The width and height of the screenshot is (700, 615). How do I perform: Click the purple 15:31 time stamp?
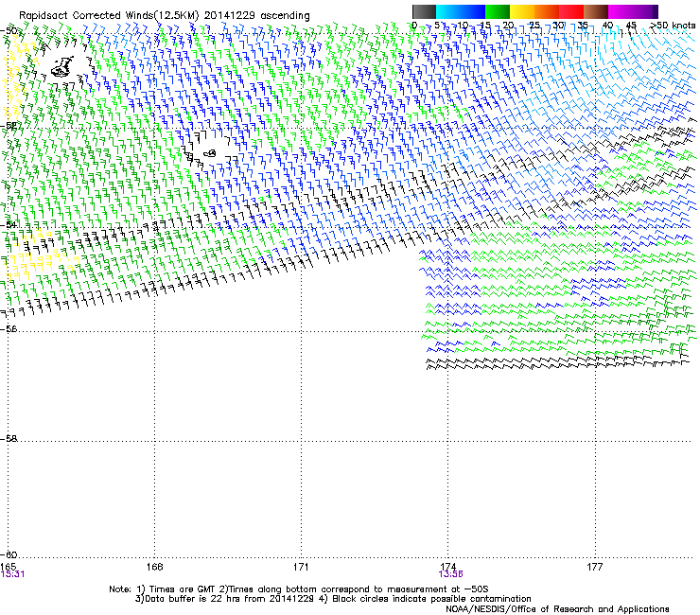pyautogui.click(x=12, y=574)
